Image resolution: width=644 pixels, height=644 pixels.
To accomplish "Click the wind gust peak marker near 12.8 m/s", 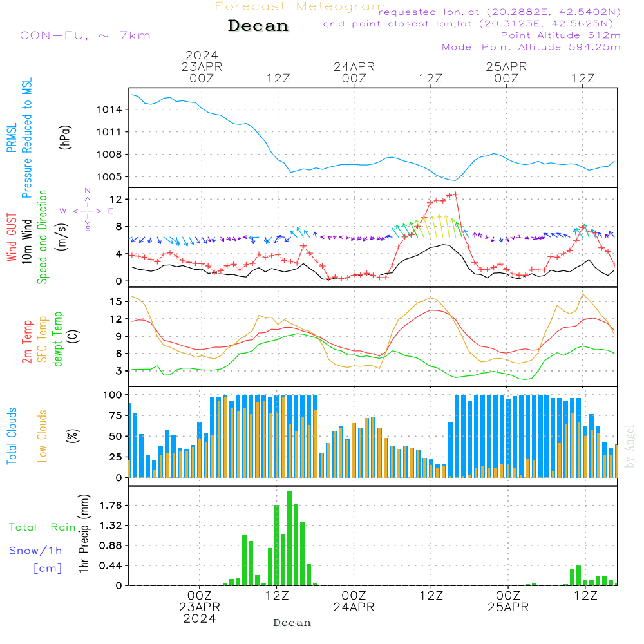I will click(455, 194).
